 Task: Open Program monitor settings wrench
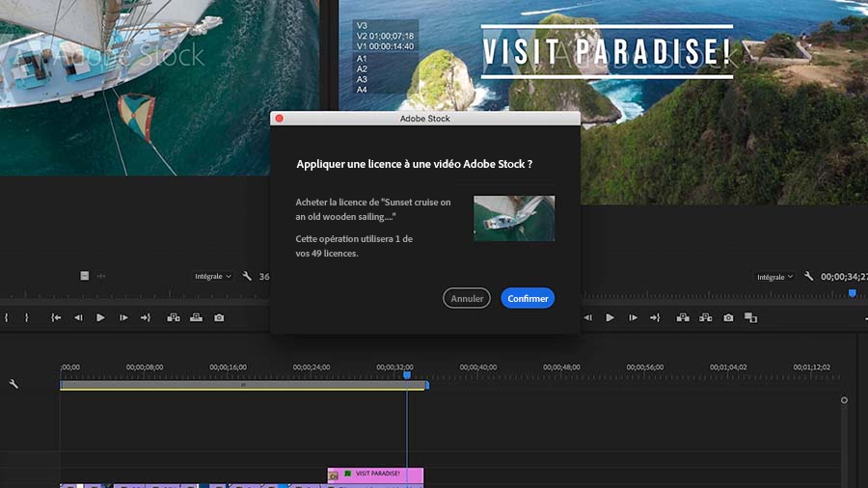point(809,276)
